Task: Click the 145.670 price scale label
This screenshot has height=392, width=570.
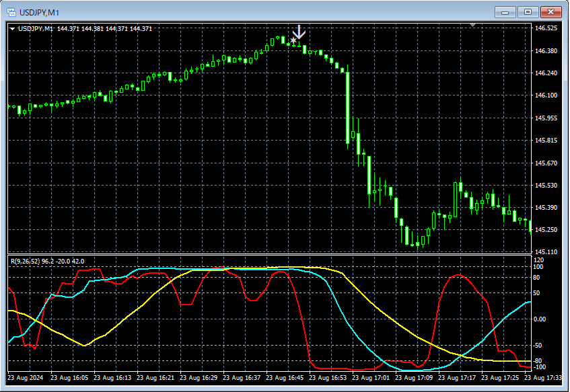Action: 546,163
